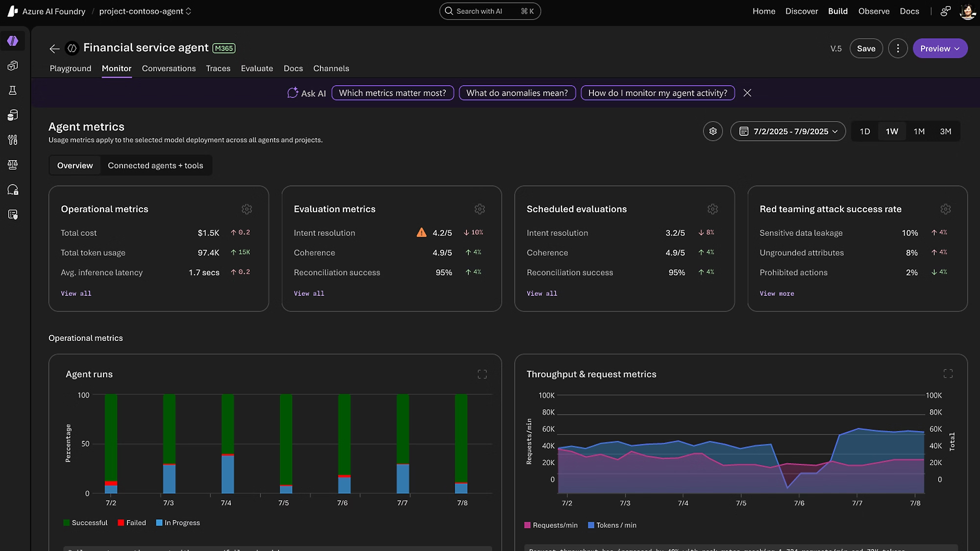The image size is (980, 551).
Task: Click the scales icon in left sidebar
Action: (x=13, y=165)
